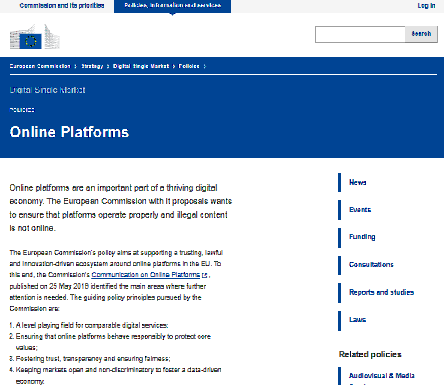Click the Online Platforms page heading
The width and height of the screenshot is (444, 385).
click(69, 132)
